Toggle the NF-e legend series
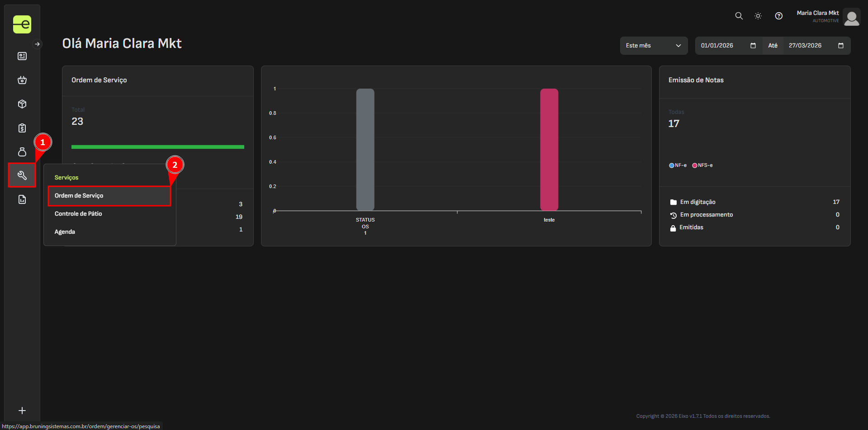Image resolution: width=868 pixels, height=430 pixels. (x=678, y=165)
